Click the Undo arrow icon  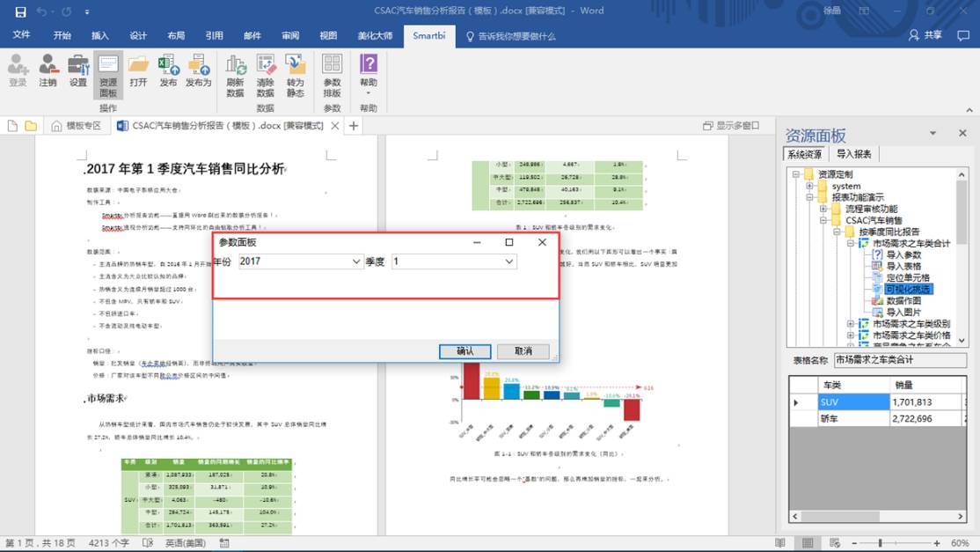41,11
